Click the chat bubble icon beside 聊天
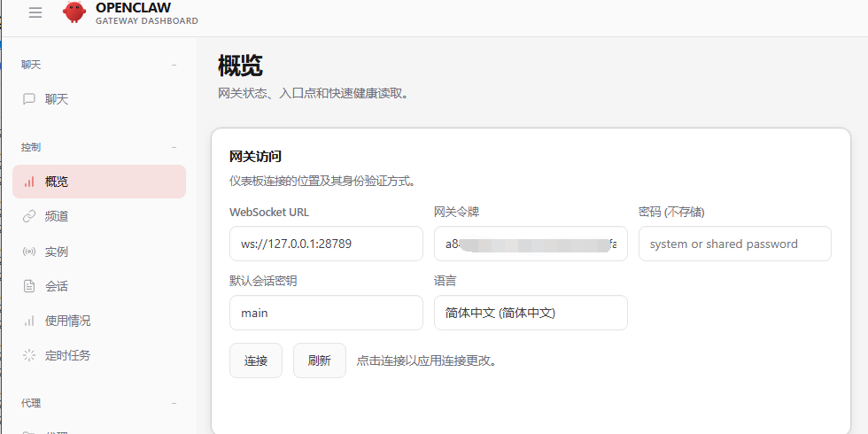This screenshot has width=868, height=434. pos(29,99)
